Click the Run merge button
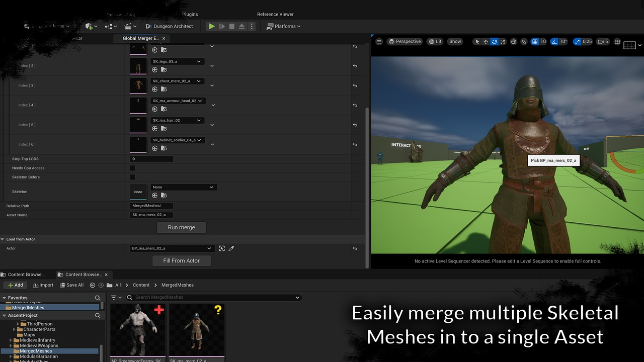Viewport: 644px width, 362px height. [181, 227]
